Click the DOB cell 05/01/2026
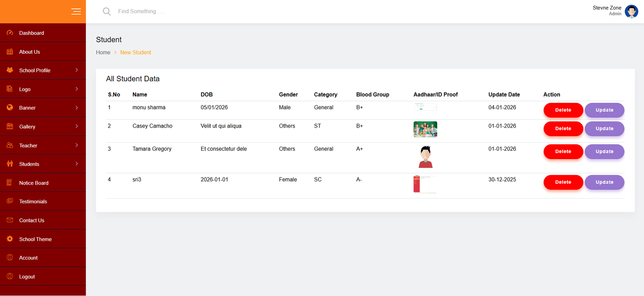 (214, 108)
